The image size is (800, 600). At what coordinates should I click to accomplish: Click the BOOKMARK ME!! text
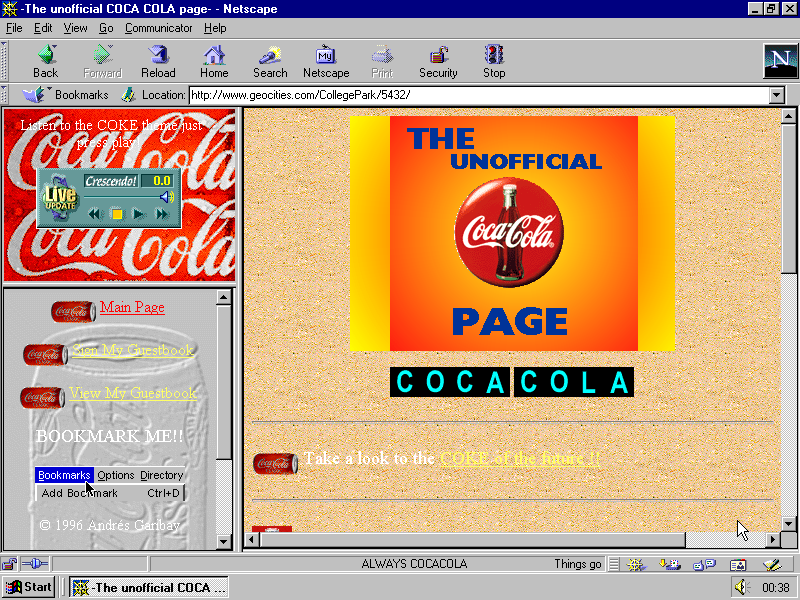tap(109, 436)
